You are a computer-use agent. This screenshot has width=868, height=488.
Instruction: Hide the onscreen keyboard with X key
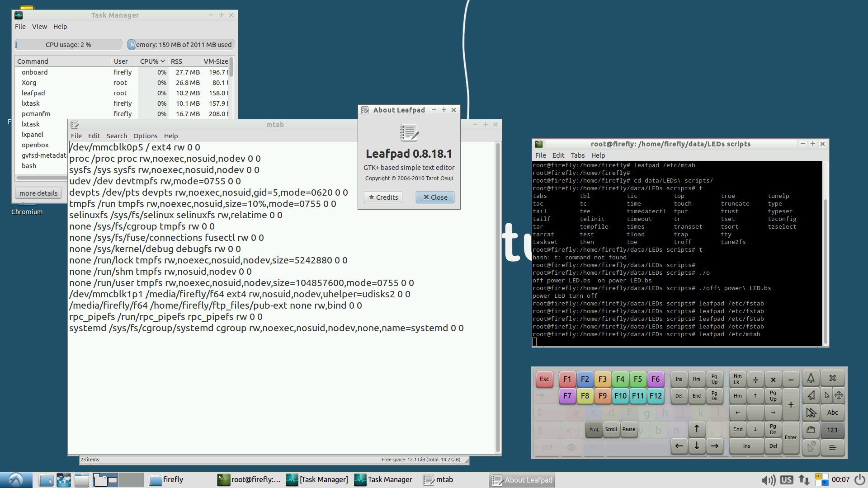coord(832,378)
